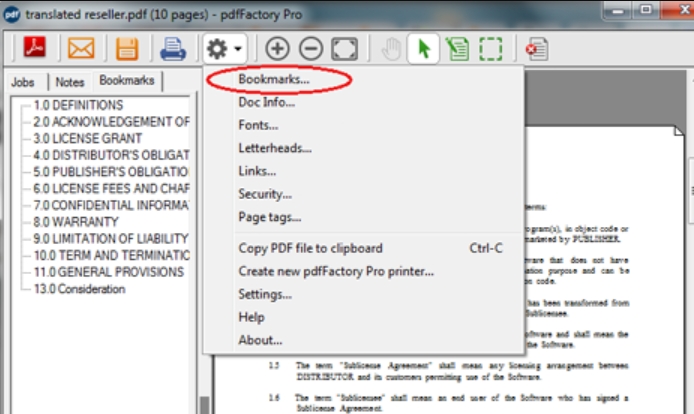Image resolution: width=694 pixels, height=414 pixels.
Task: Open About... menu entry
Action: 260,340
